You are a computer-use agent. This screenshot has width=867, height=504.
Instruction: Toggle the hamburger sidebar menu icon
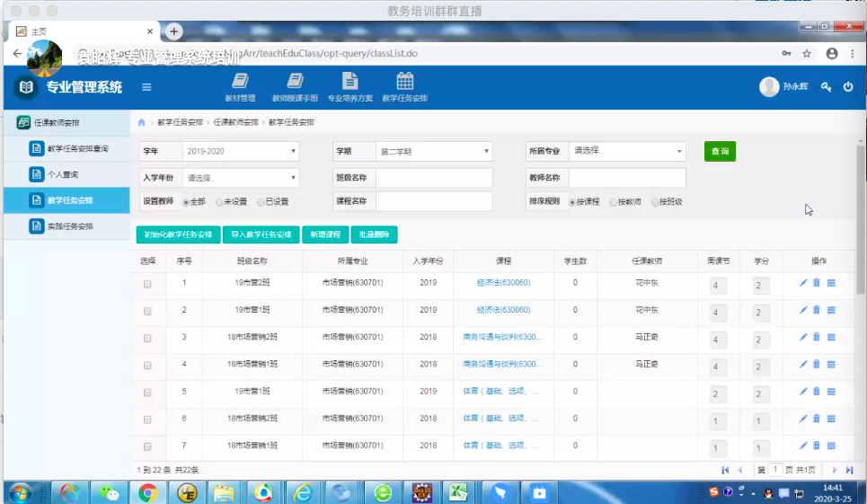coord(146,87)
